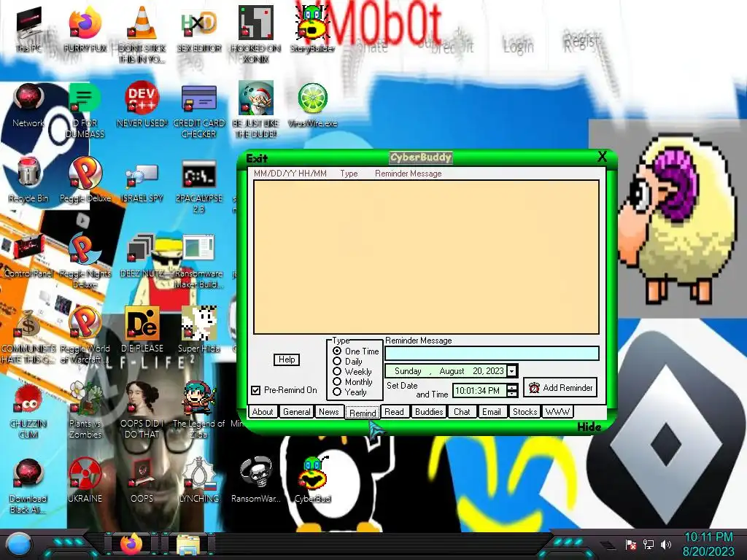Screen dimensions: 747x560
Task: Click the reminder time field 10:01:34 PM
Action: [x=479, y=391]
